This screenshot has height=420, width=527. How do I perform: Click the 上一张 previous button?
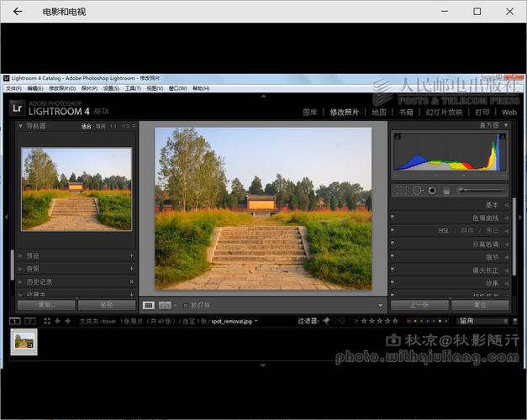click(419, 305)
